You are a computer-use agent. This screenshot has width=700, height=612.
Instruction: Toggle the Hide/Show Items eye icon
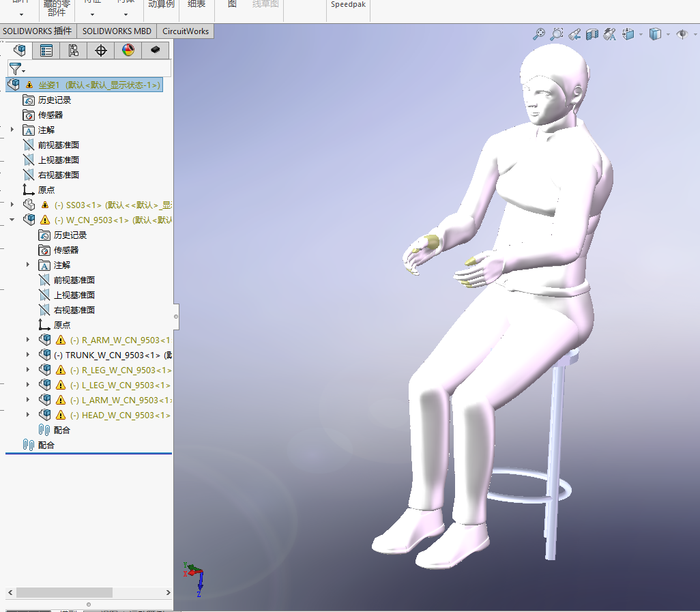click(x=682, y=34)
